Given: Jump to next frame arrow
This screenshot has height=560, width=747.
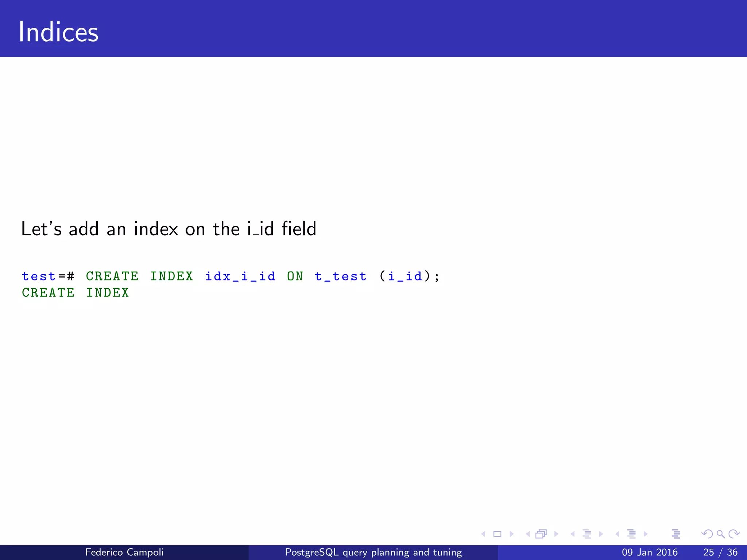Looking at the screenshot, I should click(556, 534).
